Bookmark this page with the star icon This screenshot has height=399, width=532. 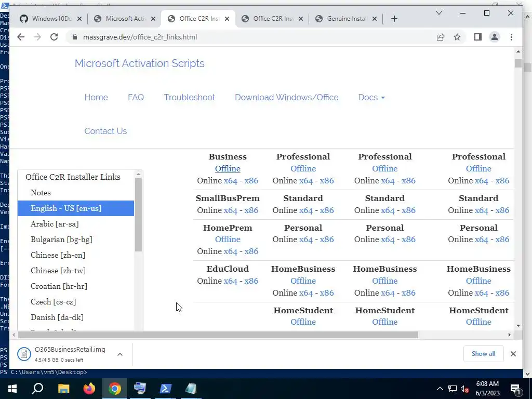pos(457,37)
